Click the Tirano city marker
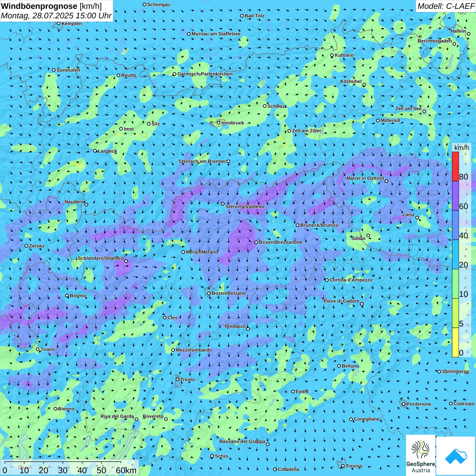The image size is (476, 476). [38, 349]
